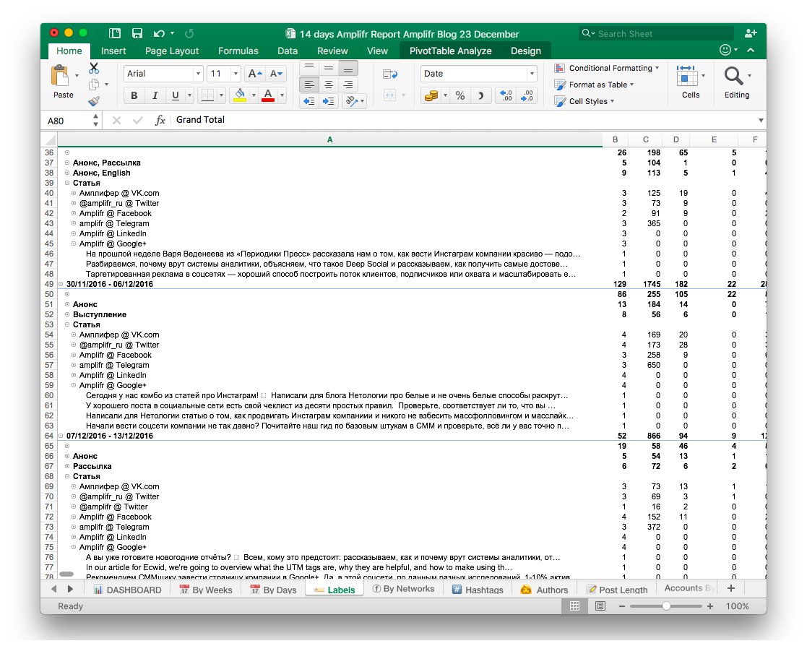Click the Decrease Indent icon
The image size is (807, 672).
(x=308, y=101)
